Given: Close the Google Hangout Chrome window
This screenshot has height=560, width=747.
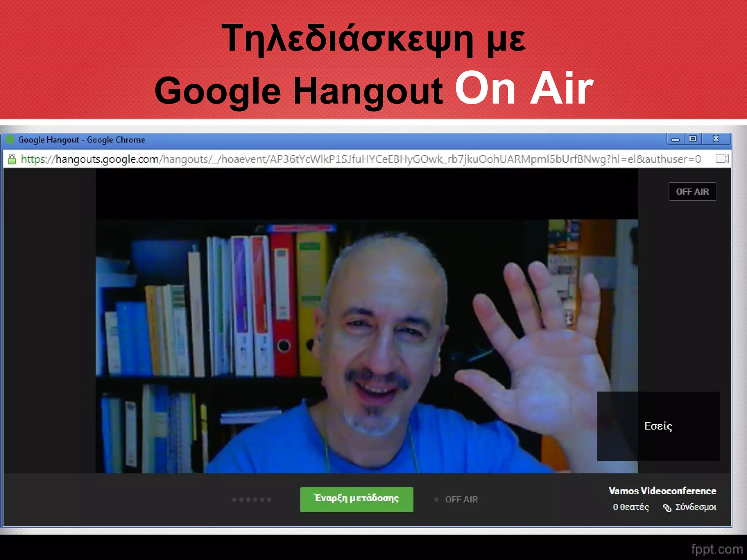Looking at the screenshot, I should pos(716,139).
